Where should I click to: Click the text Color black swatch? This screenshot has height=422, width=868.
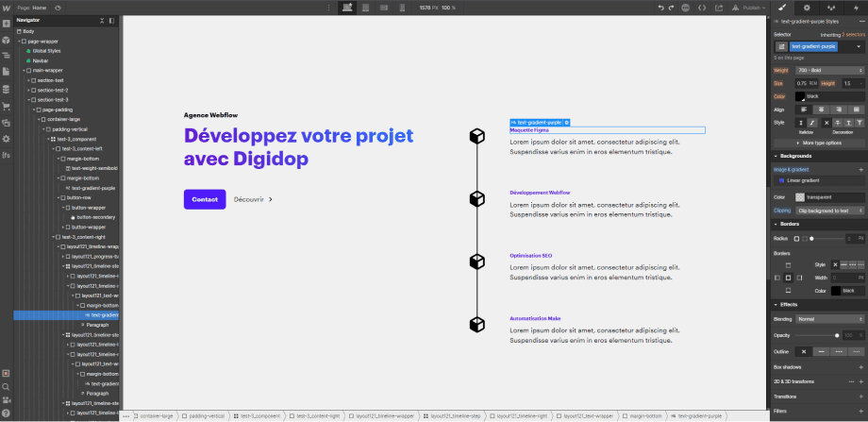800,96
